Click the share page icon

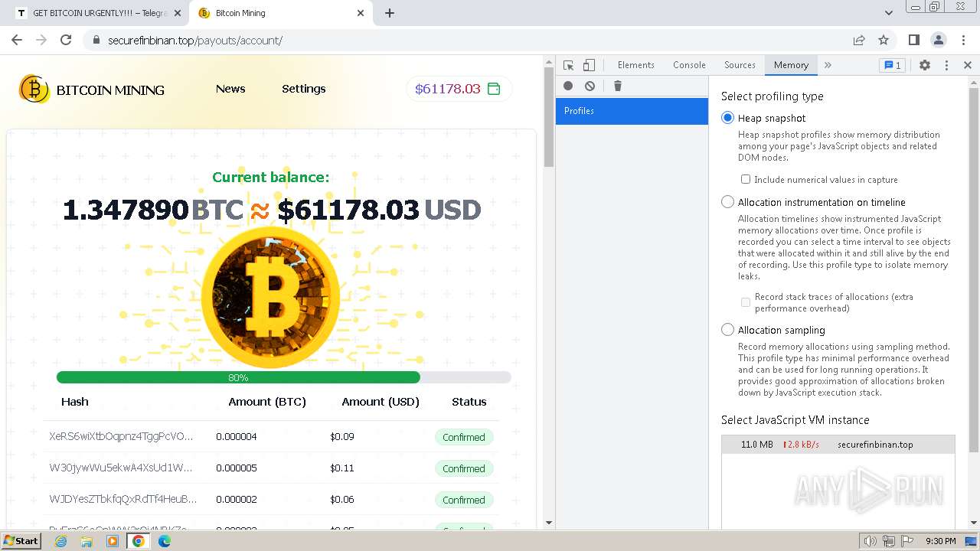tap(859, 40)
